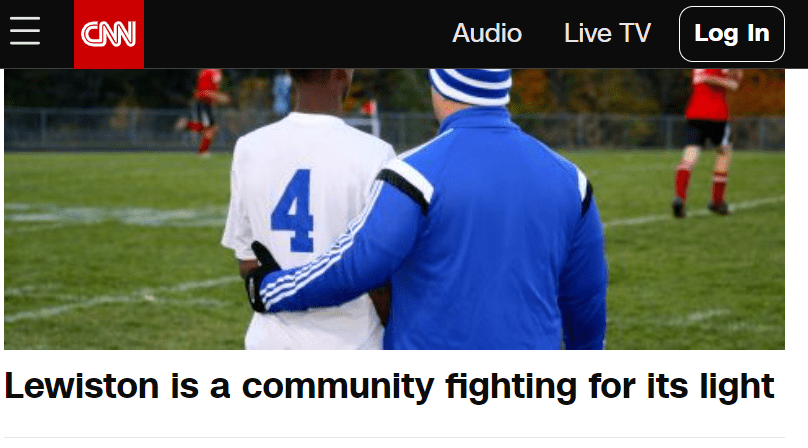Image resolution: width=808 pixels, height=448 pixels.
Task: Click the gray divider line under the headline
Action: click(x=394, y=438)
